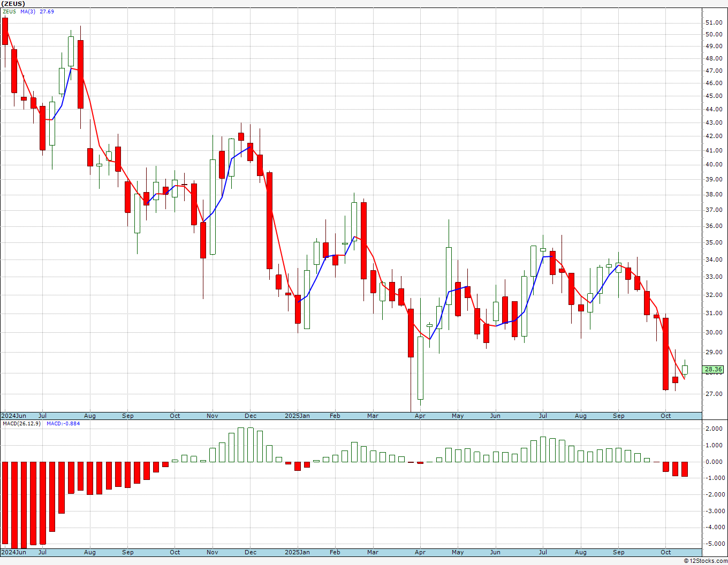
Task: Click the 27.69 moving average value
Action: 47,11
